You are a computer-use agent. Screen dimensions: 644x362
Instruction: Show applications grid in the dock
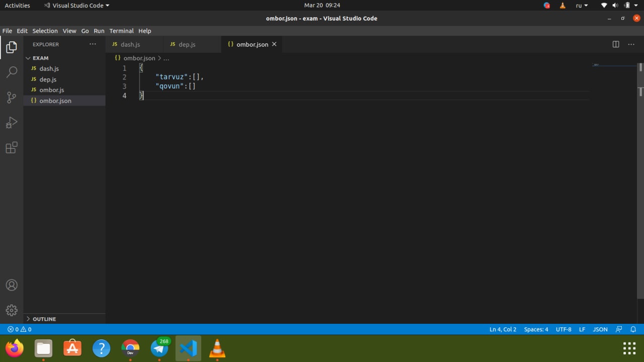click(629, 348)
